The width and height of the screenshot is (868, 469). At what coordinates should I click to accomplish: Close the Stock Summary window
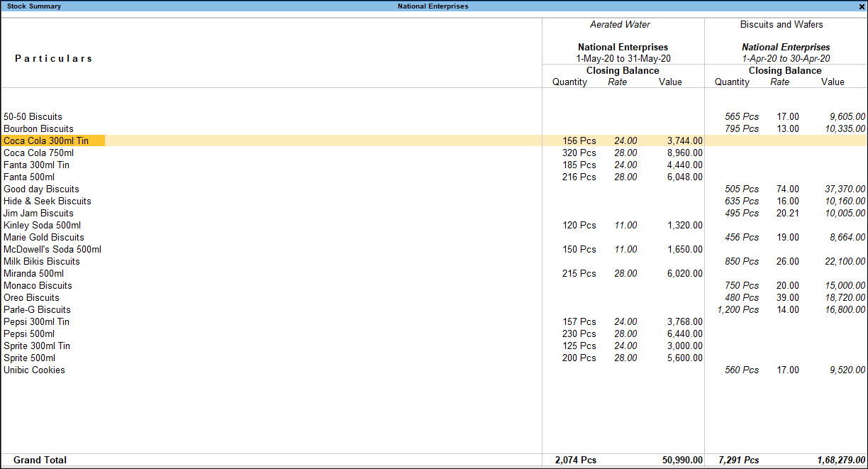862,6
